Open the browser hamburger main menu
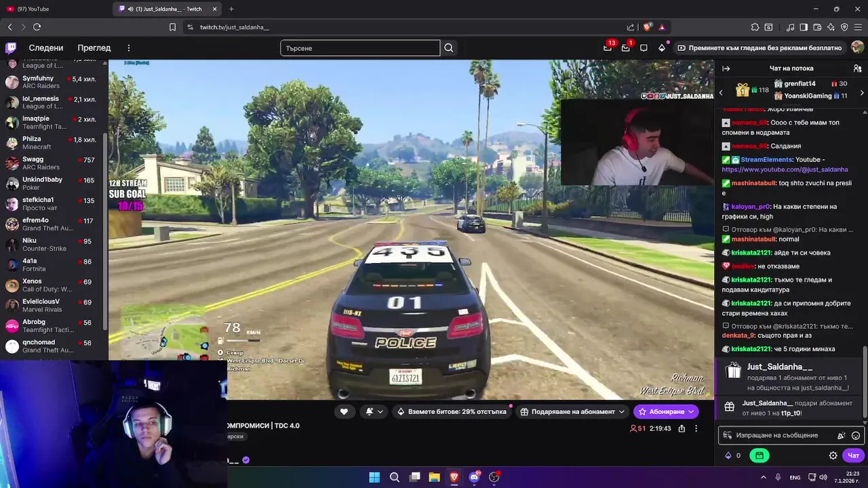The height and width of the screenshot is (488, 868). [x=858, y=27]
